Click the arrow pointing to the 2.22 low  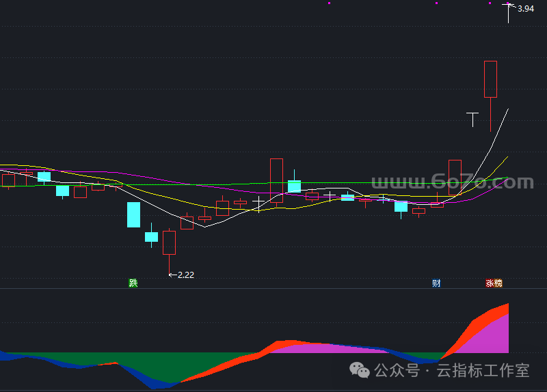(172, 275)
